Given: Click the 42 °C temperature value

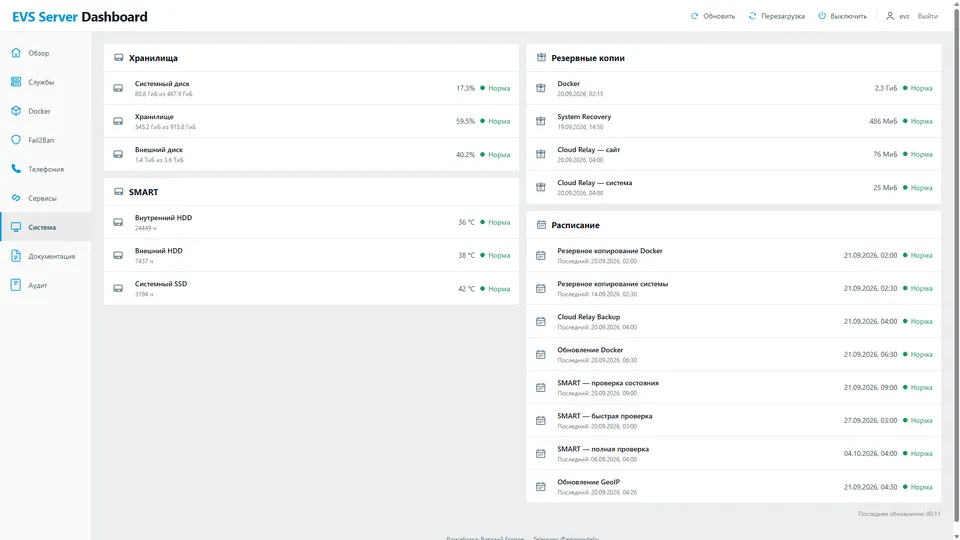Looking at the screenshot, I should click(467, 288).
